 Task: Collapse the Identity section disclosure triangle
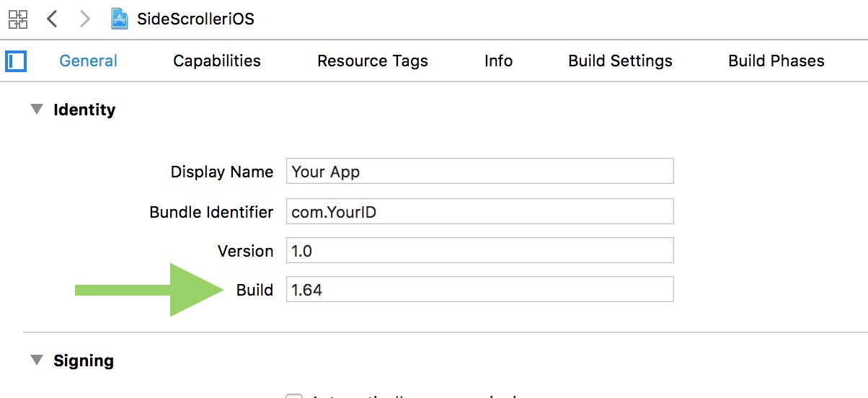35,110
